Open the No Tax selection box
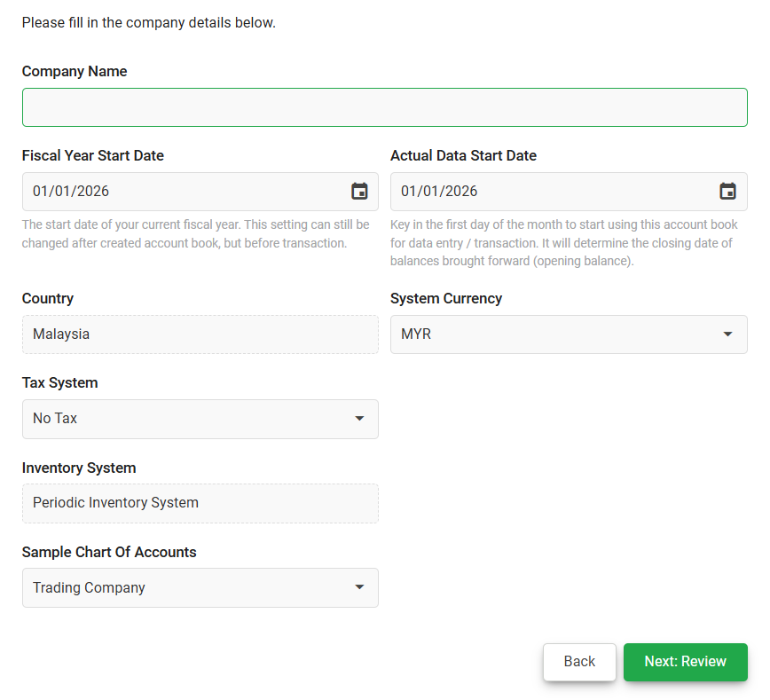 tap(200, 419)
